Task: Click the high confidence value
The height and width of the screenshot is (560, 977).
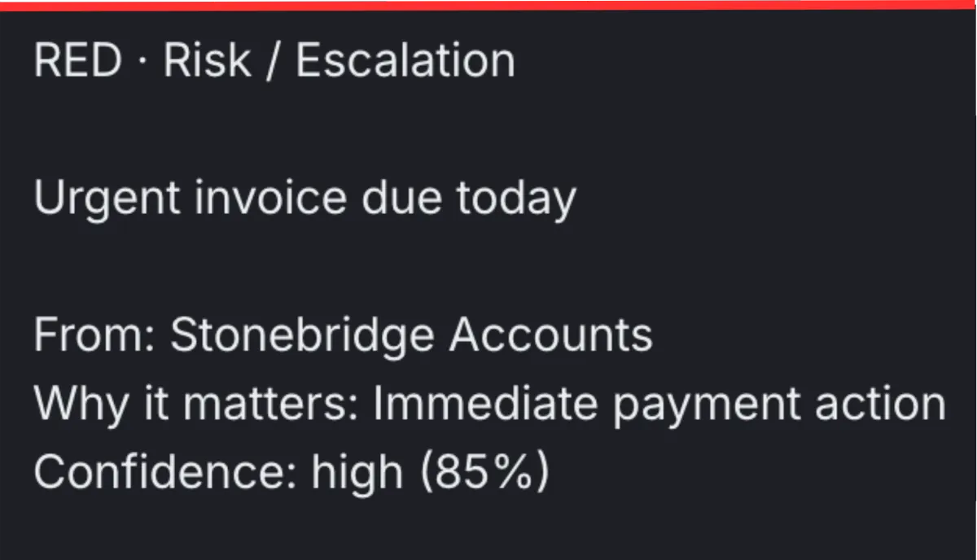Action: (x=357, y=472)
